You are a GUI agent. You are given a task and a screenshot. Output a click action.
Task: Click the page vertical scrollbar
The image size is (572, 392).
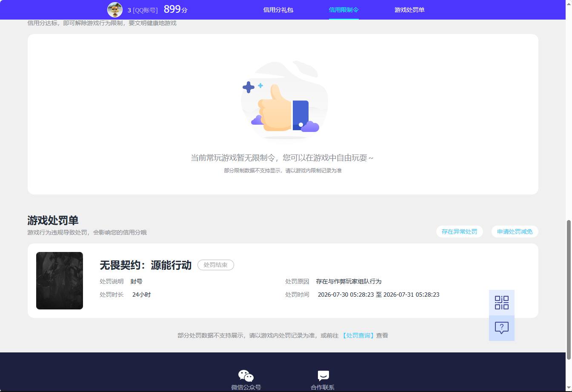tap(569, 289)
